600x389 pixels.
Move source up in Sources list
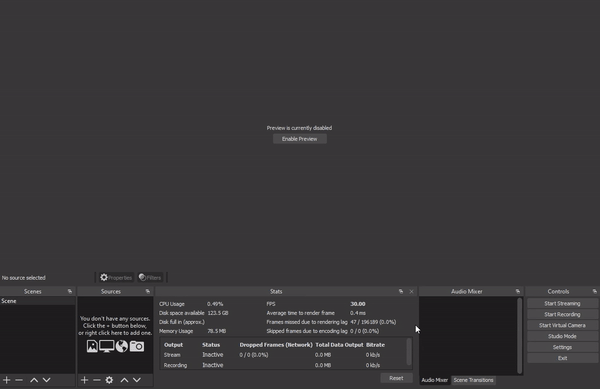tap(124, 380)
